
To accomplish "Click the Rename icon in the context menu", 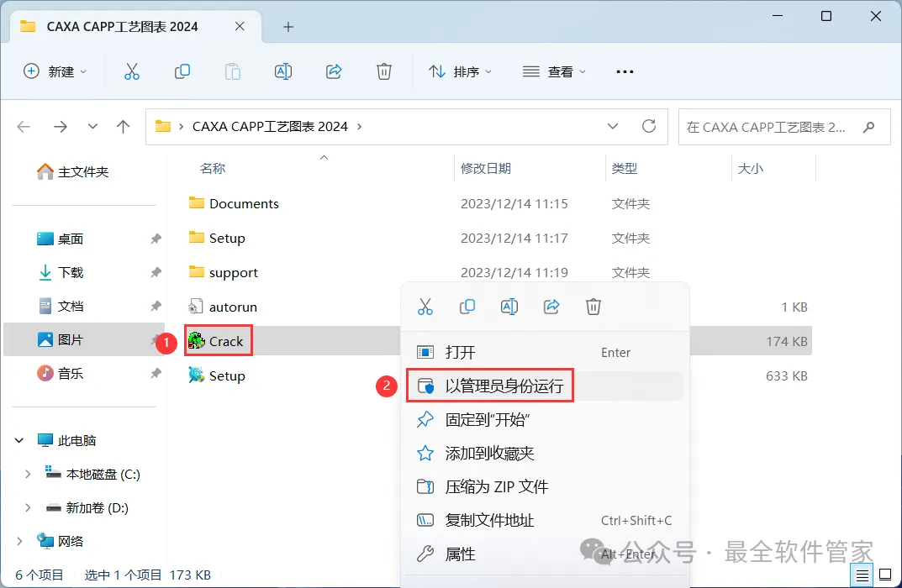I will tap(509, 307).
